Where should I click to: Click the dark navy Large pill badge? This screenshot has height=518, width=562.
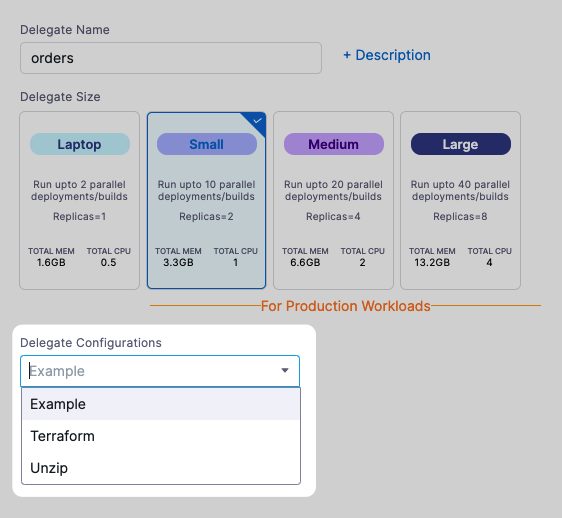[x=461, y=144]
